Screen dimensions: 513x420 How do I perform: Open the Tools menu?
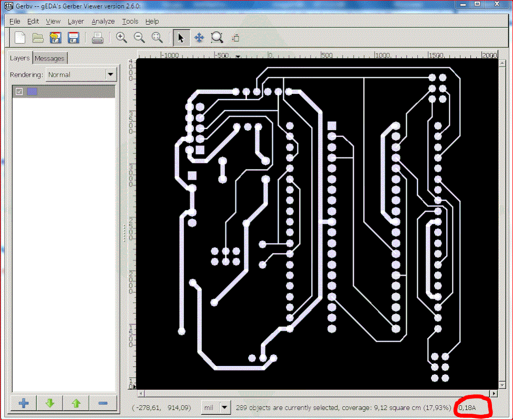(130, 21)
